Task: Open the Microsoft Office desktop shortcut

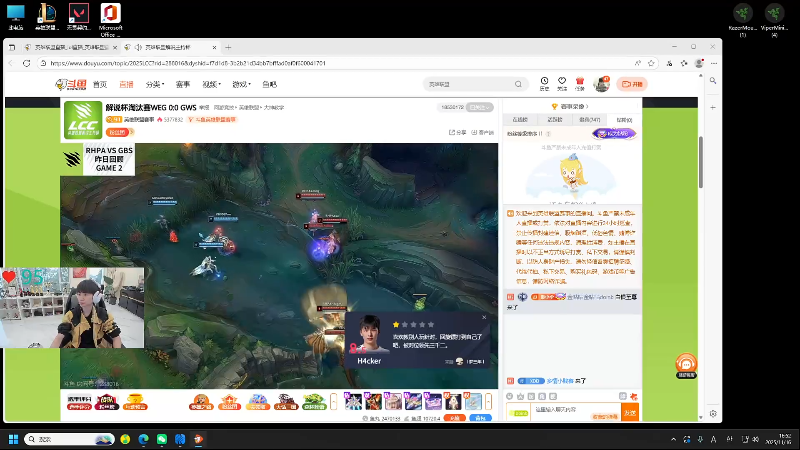Action: (110, 20)
